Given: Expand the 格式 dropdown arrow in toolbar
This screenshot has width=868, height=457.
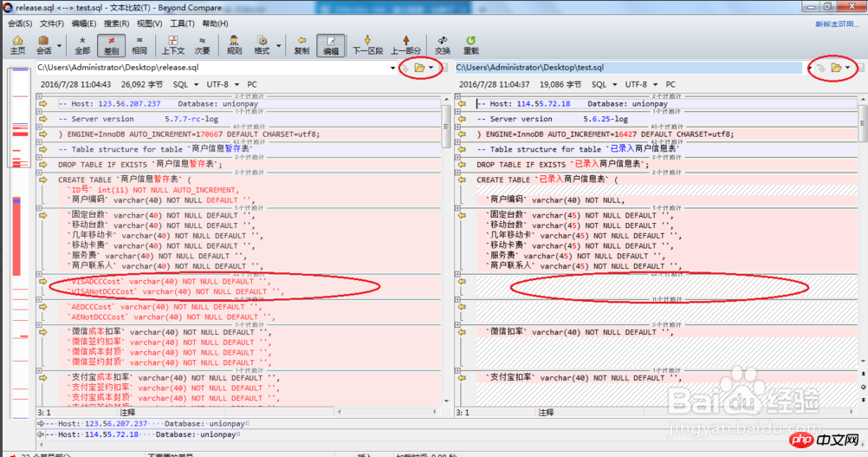Looking at the screenshot, I should pyautogui.click(x=278, y=45).
